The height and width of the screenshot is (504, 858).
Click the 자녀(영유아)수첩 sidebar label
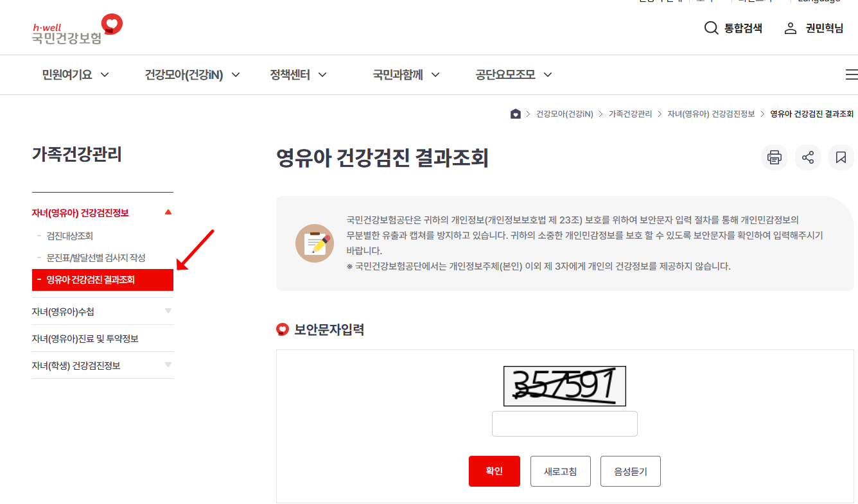click(x=64, y=312)
